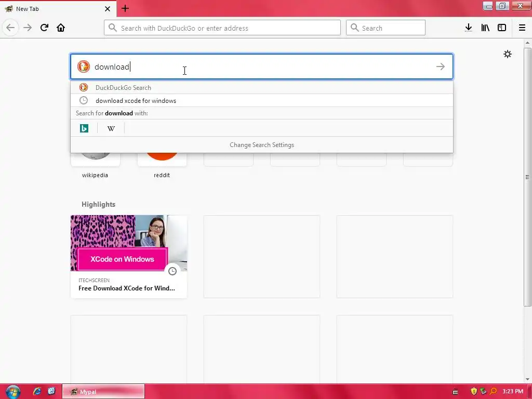Open the on-screen keyboard tray icon

tap(455, 392)
